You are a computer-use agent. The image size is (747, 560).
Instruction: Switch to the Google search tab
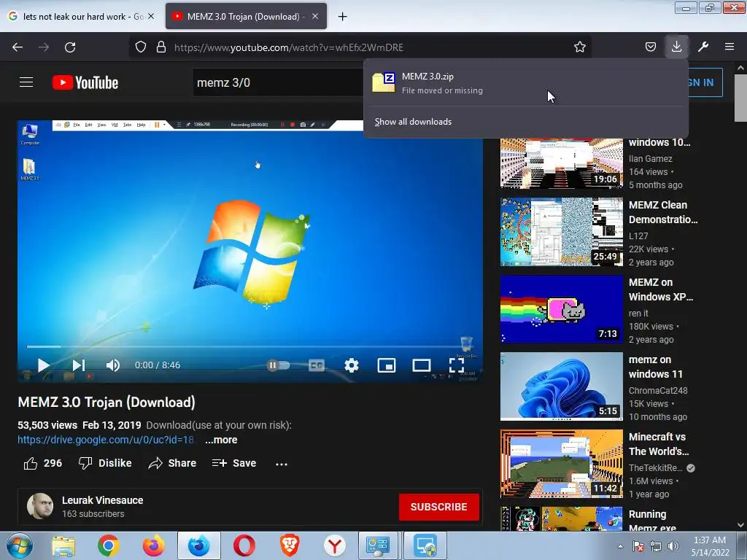(x=75, y=17)
